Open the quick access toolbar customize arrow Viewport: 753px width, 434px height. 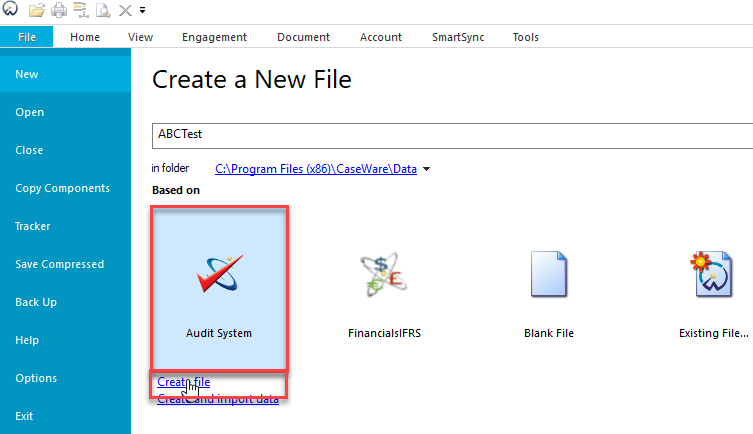tap(143, 10)
